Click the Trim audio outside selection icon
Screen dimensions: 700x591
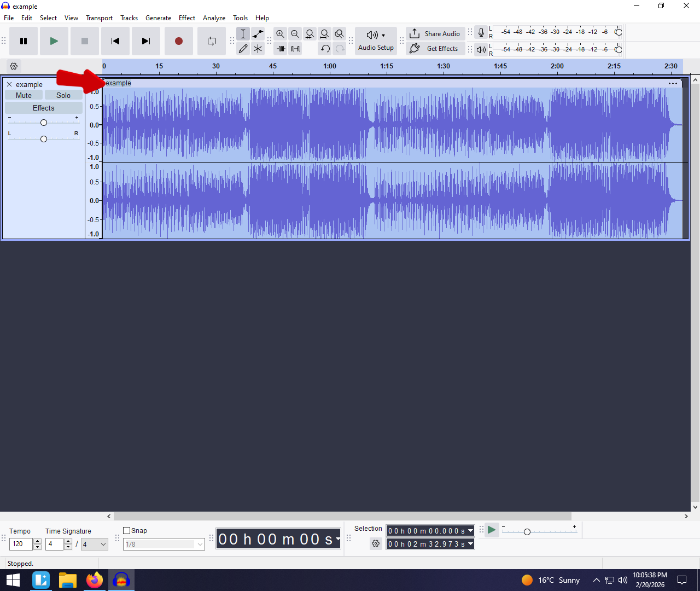281,49
